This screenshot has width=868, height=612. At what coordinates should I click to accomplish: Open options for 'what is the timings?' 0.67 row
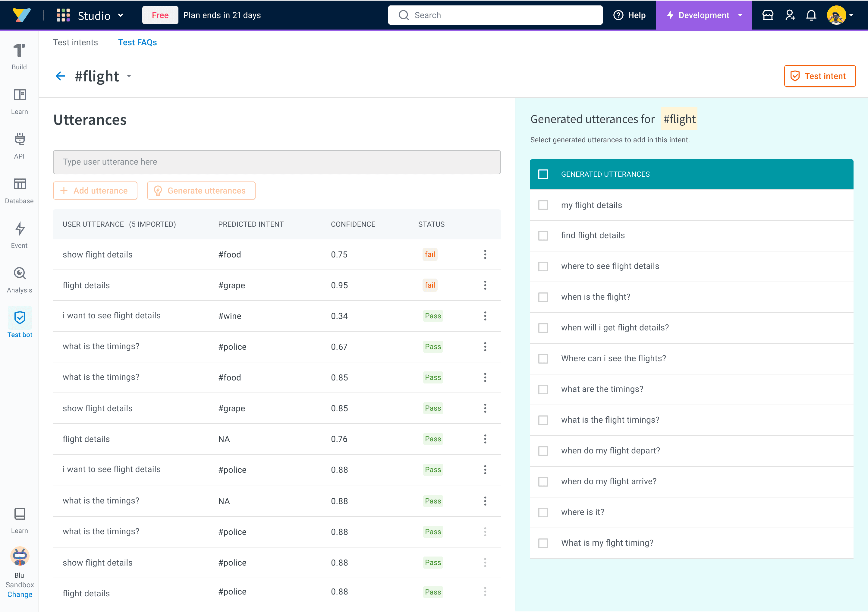click(485, 347)
